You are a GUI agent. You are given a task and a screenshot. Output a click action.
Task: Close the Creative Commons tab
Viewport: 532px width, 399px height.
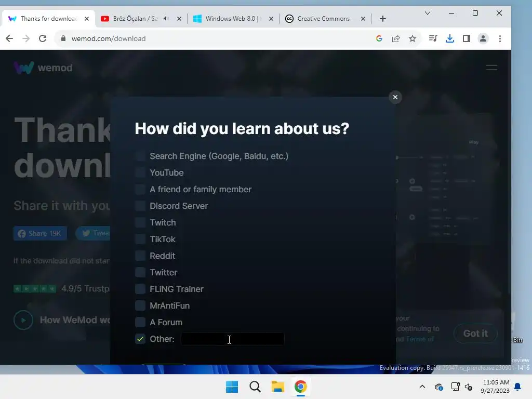coord(363,19)
